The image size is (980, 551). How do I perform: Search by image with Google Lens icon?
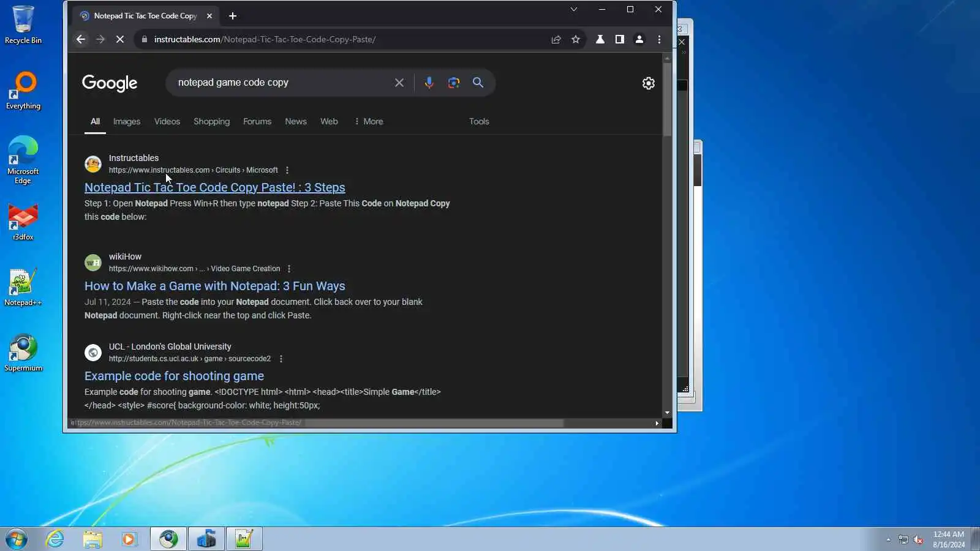click(453, 83)
